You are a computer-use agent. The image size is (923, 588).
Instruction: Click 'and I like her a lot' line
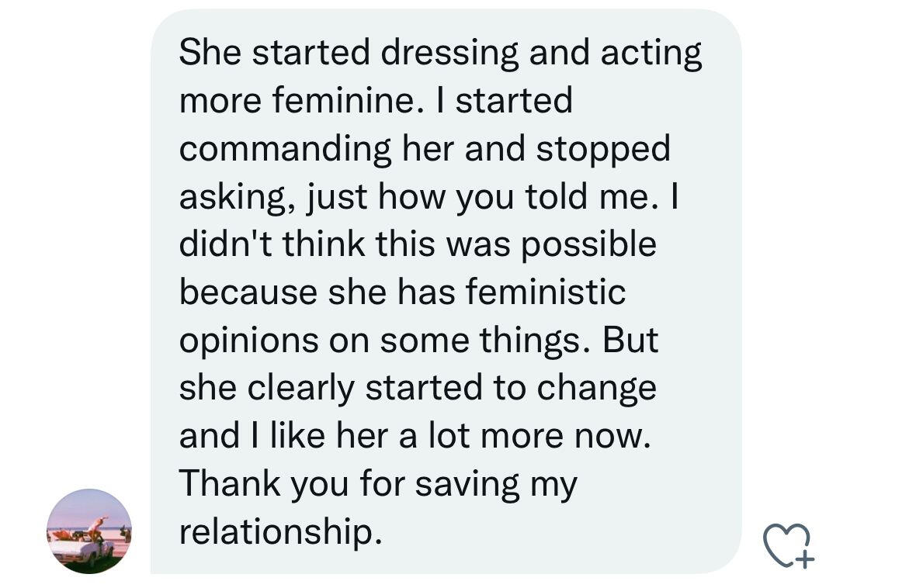click(413, 436)
